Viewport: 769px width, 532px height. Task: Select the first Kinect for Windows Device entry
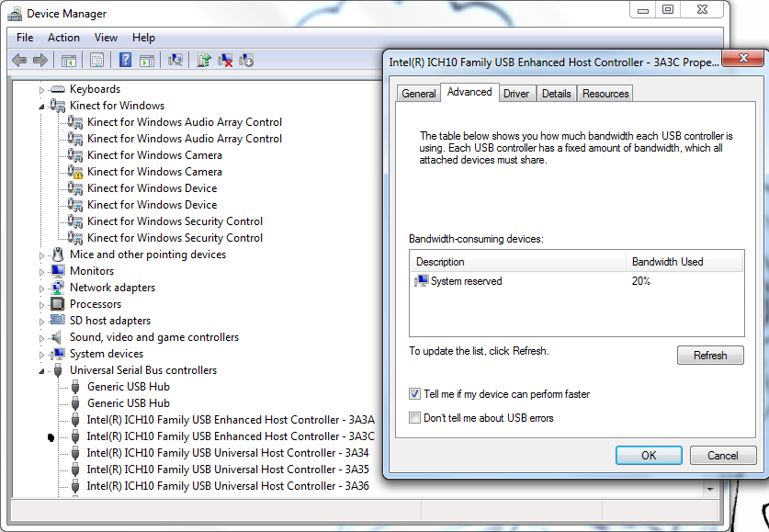(x=152, y=188)
